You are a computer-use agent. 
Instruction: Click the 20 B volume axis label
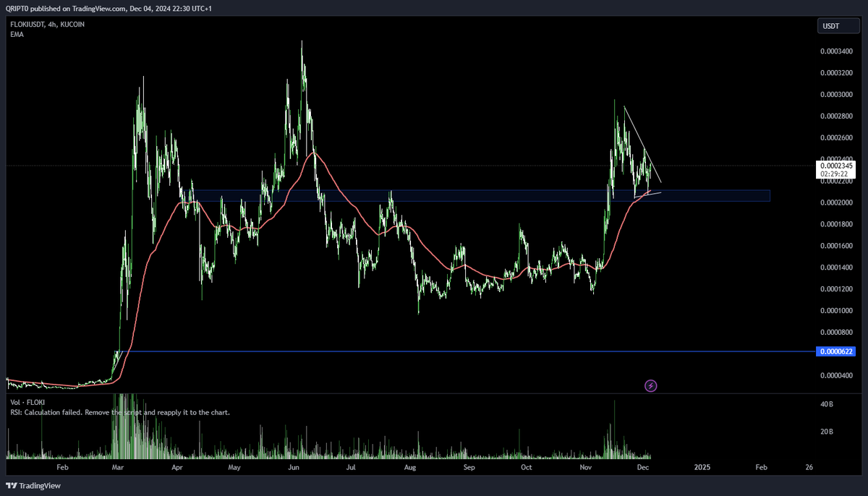tap(827, 432)
